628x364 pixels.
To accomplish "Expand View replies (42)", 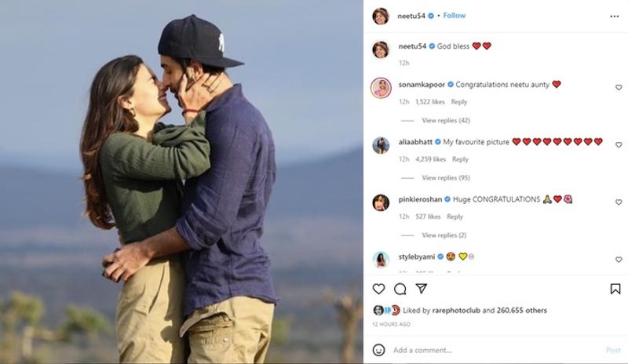I will click(x=446, y=120).
